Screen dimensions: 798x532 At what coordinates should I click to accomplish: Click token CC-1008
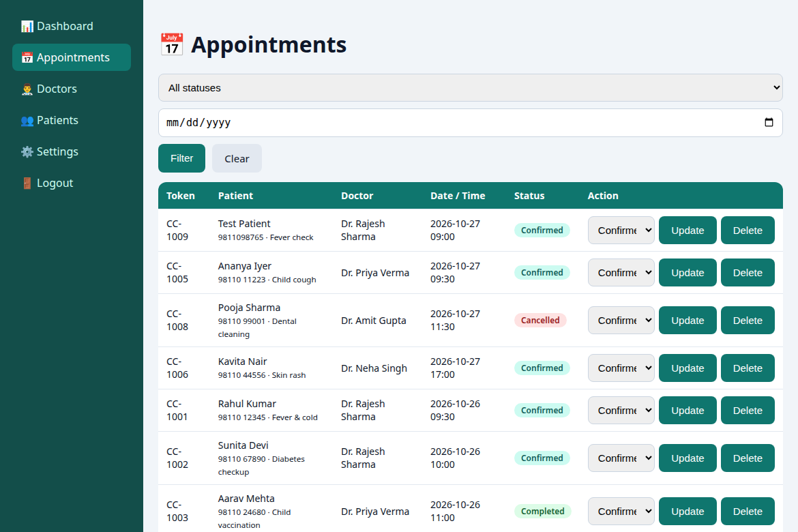(x=177, y=320)
